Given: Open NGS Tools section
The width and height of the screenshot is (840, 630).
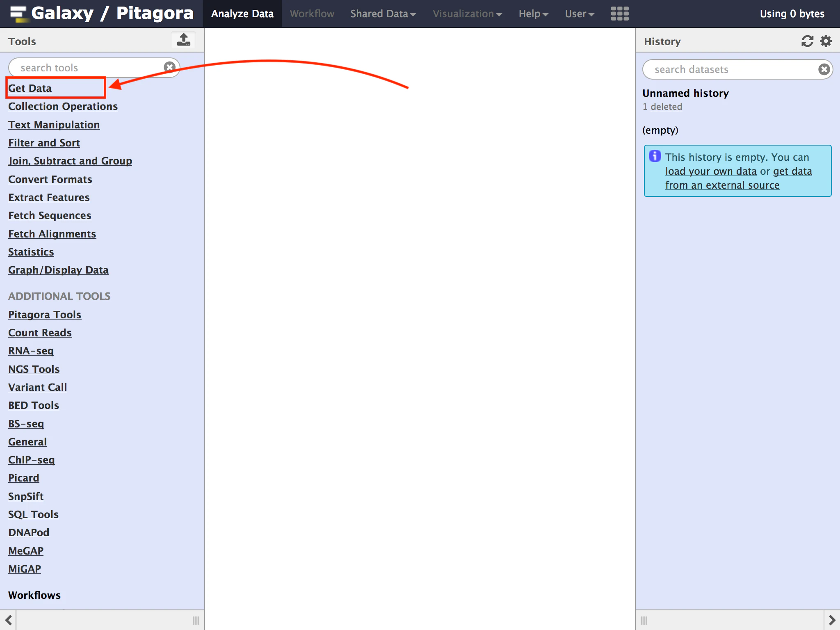Looking at the screenshot, I should [x=34, y=369].
